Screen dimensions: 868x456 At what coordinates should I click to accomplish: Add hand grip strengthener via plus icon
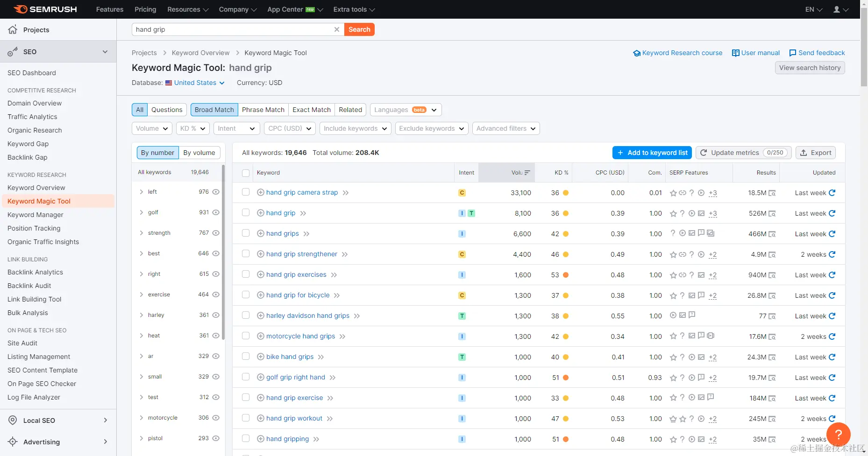(x=261, y=254)
